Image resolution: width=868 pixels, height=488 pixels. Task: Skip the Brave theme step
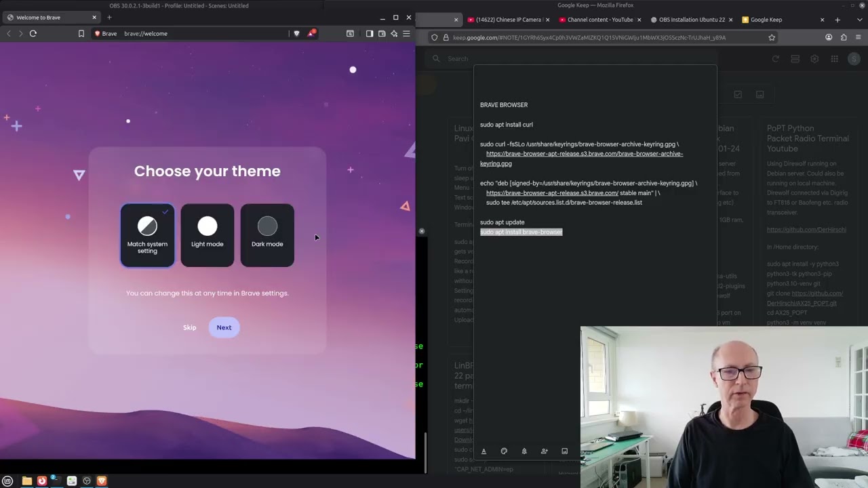click(189, 327)
